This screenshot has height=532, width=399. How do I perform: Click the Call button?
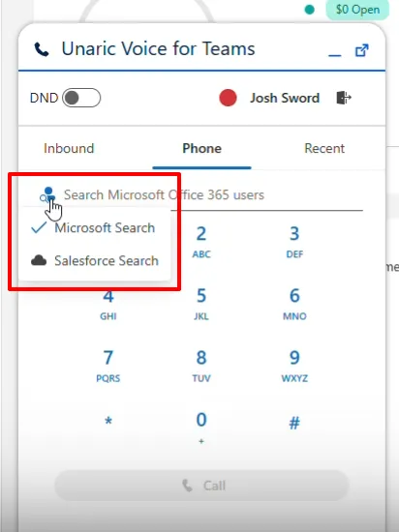(201, 486)
